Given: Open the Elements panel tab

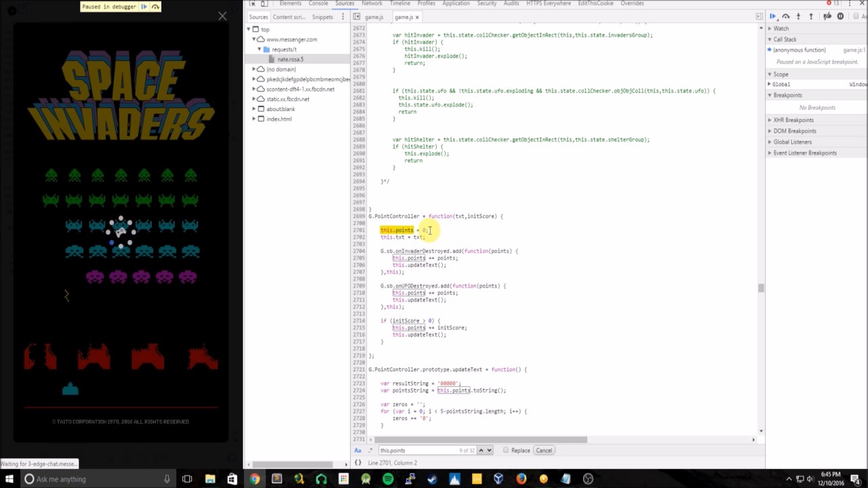Looking at the screenshot, I should point(290,3).
